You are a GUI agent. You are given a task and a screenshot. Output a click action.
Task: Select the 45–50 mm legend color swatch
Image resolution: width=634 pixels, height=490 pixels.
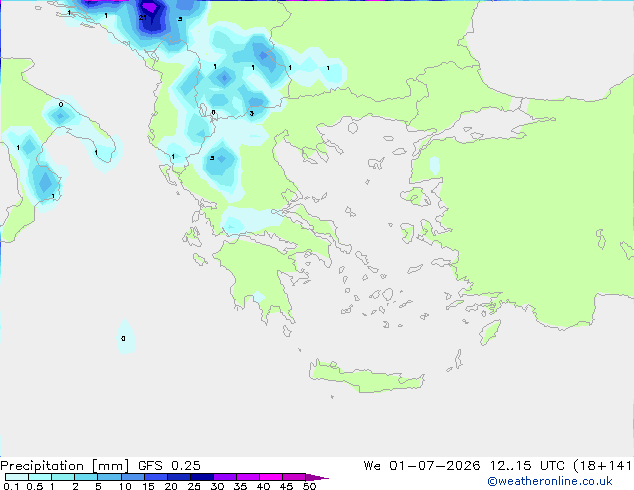294,477
